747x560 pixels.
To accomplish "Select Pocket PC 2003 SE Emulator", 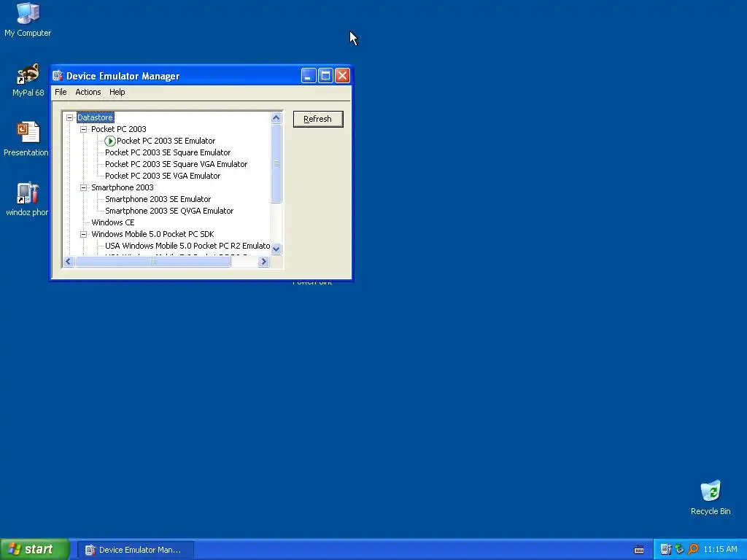I will point(166,141).
